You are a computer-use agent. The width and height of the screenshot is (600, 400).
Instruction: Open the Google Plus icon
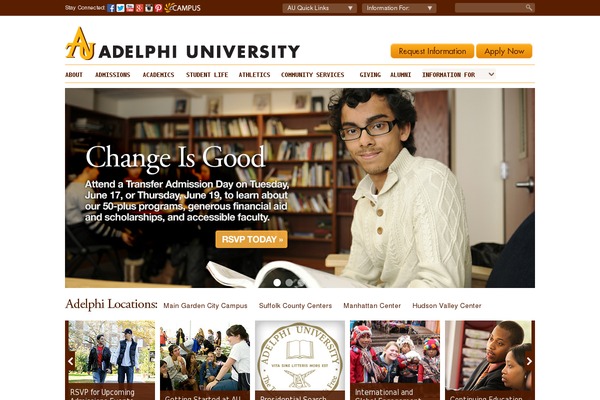click(139, 8)
